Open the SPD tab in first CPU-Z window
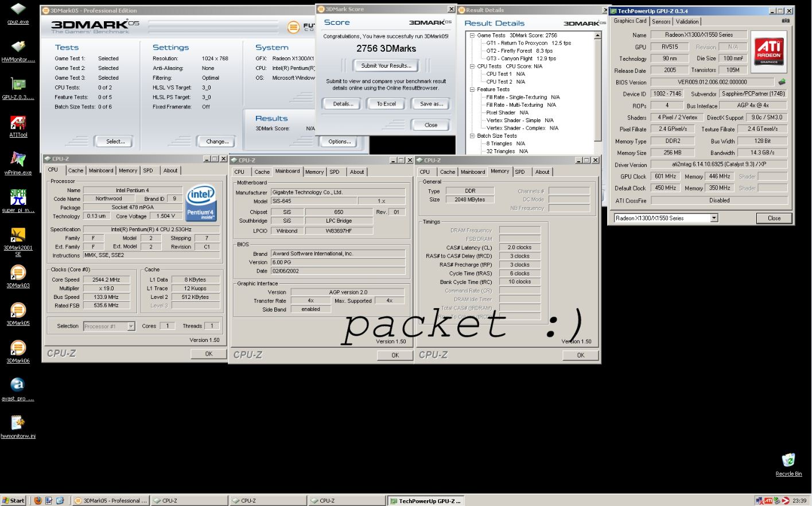 pos(148,170)
